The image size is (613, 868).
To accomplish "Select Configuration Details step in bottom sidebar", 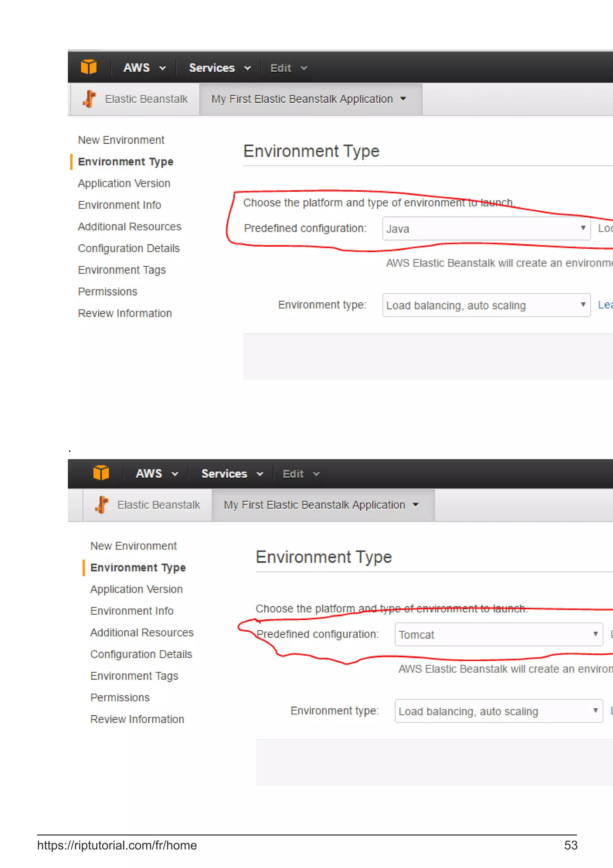I will pos(141,654).
